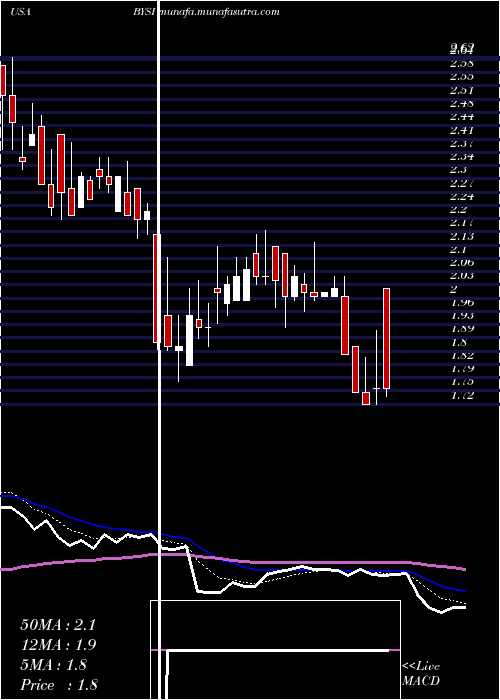Click the tall white vertical line through the chart
This screenshot has height=700, width=500.
click(x=158, y=350)
